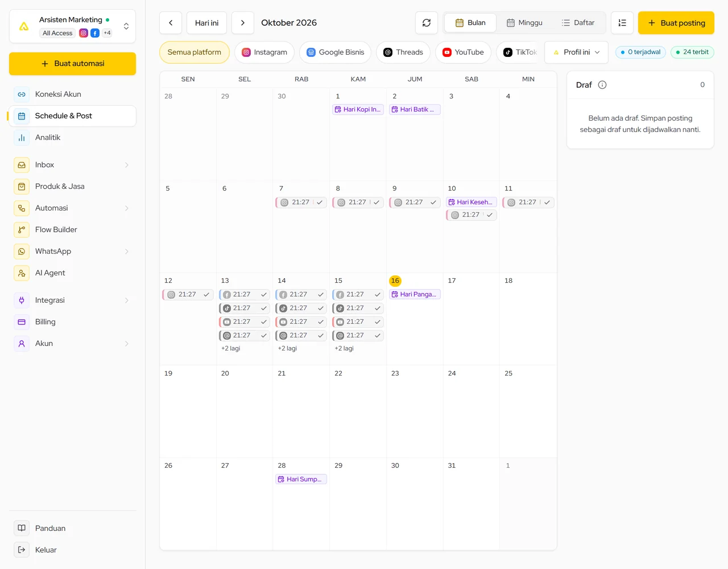Click the Hari ini button

206,23
